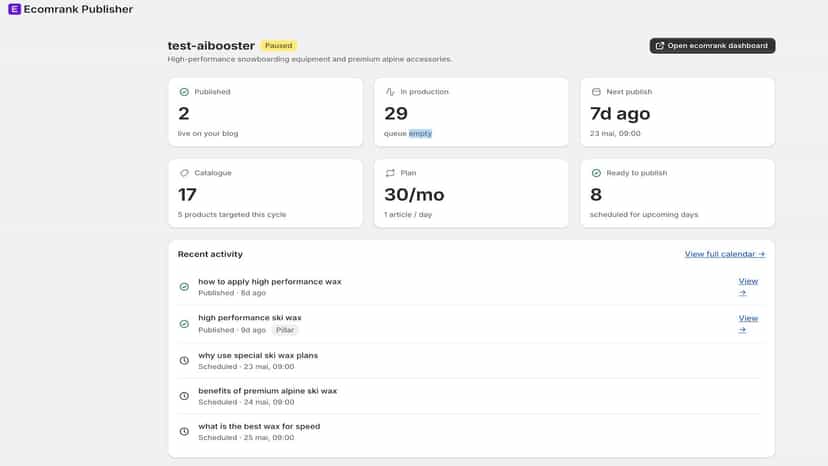Click the 30/mo Plan card

[x=471, y=193]
